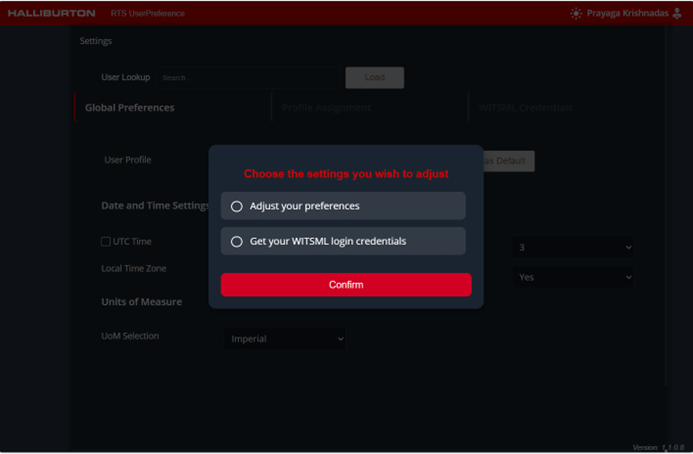Click the sun theme toggle icon
The width and height of the screenshot is (693, 454).
click(x=575, y=13)
